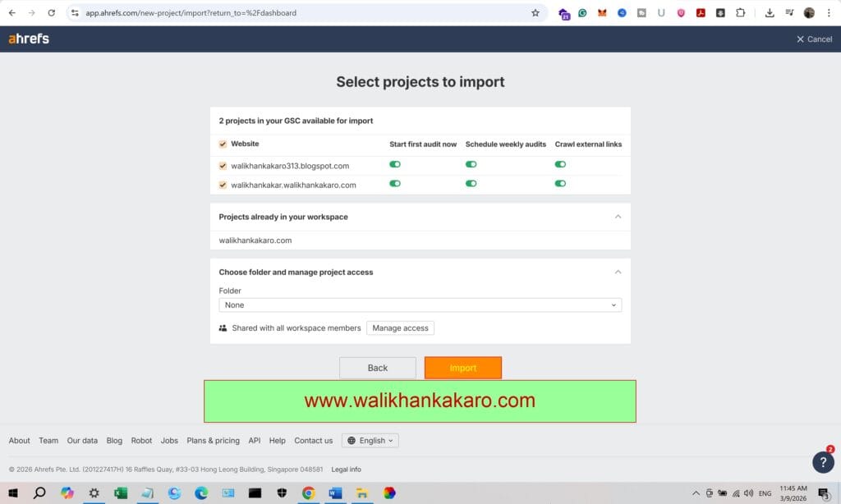Bookmark this page with the star icon

[x=535, y=13]
